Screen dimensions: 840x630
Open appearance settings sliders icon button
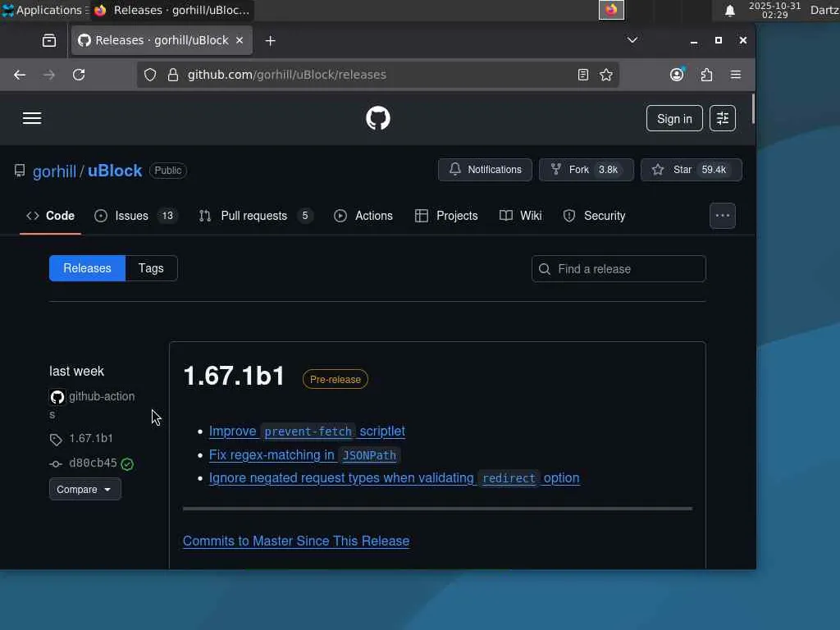click(x=722, y=118)
